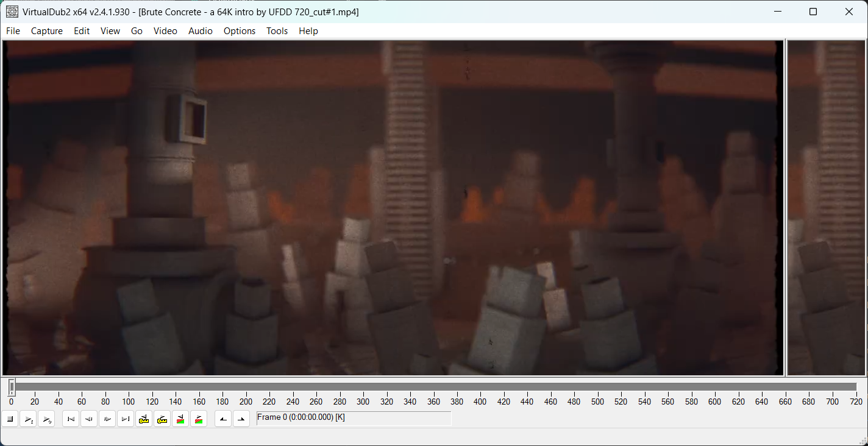The width and height of the screenshot is (868, 446).
Task: Click the output video preview pane
Action: [827, 208]
